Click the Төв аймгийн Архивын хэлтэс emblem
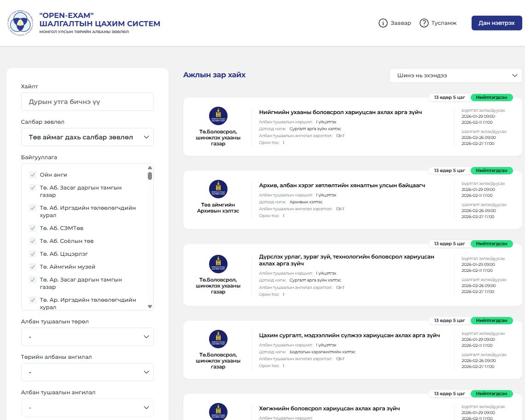The image size is (525, 420). point(218,189)
